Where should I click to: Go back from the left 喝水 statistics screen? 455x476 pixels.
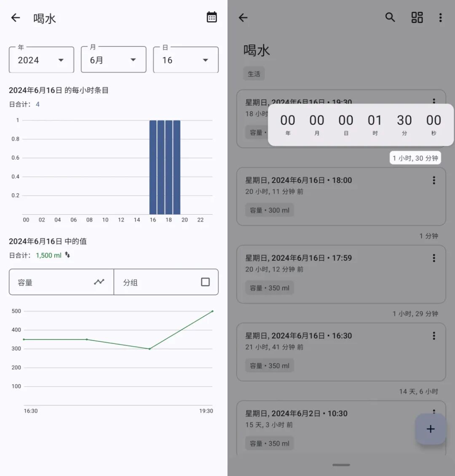click(x=16, y=18)
